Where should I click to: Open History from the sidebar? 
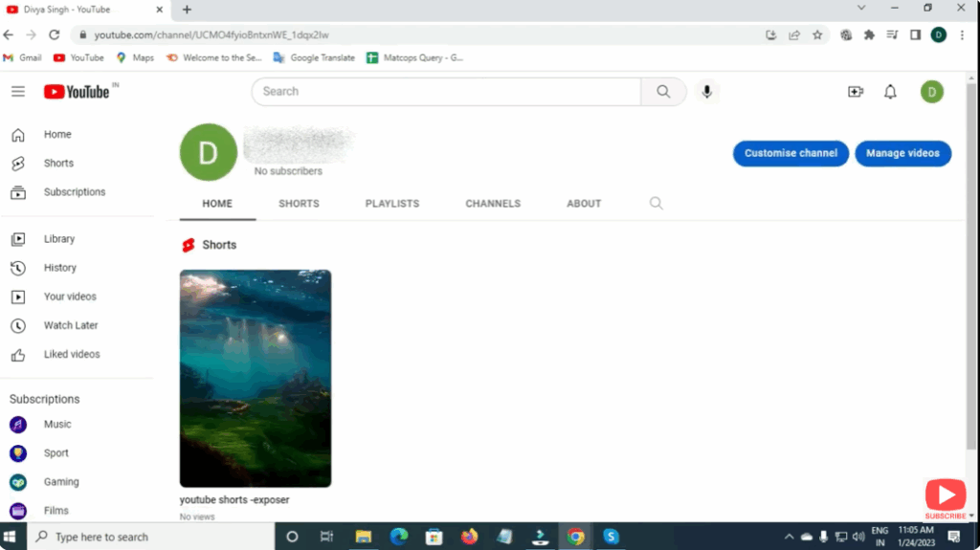(x=59, y=268)
